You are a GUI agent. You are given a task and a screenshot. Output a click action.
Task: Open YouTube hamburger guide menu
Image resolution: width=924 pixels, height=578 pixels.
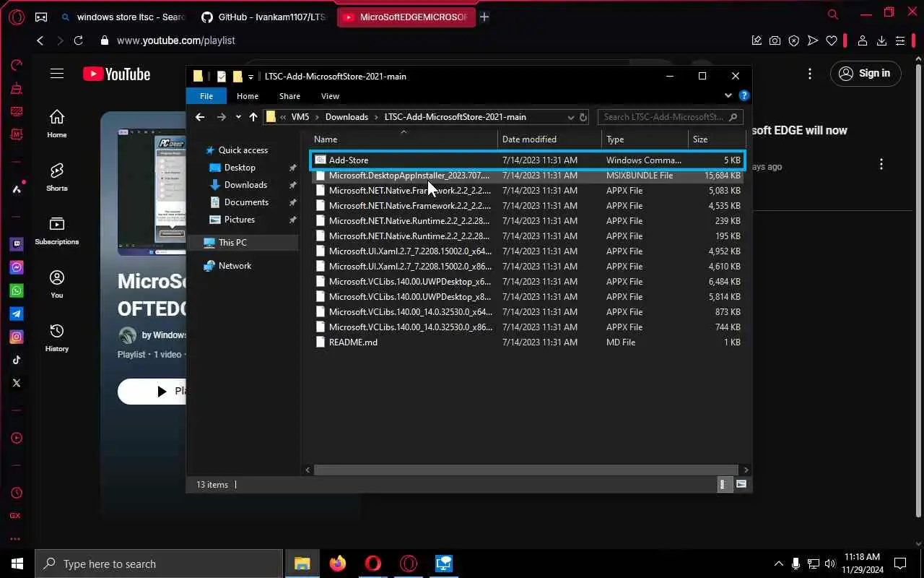57,74
